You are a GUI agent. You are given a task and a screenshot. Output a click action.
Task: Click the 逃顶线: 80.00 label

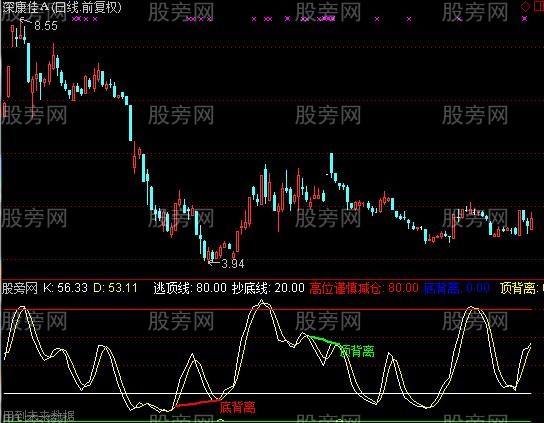point(190,288)
